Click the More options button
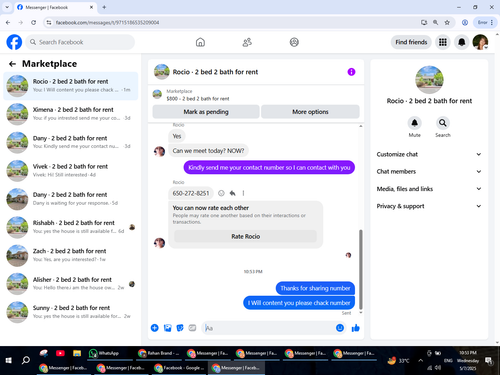This screenshot has height=375, width=500. (310, 112)
